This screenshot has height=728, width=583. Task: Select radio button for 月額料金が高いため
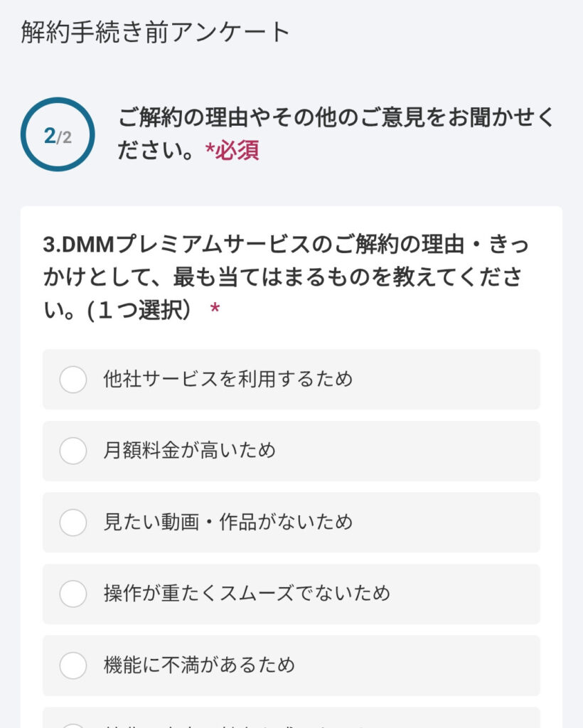click(x=73, y=451)
